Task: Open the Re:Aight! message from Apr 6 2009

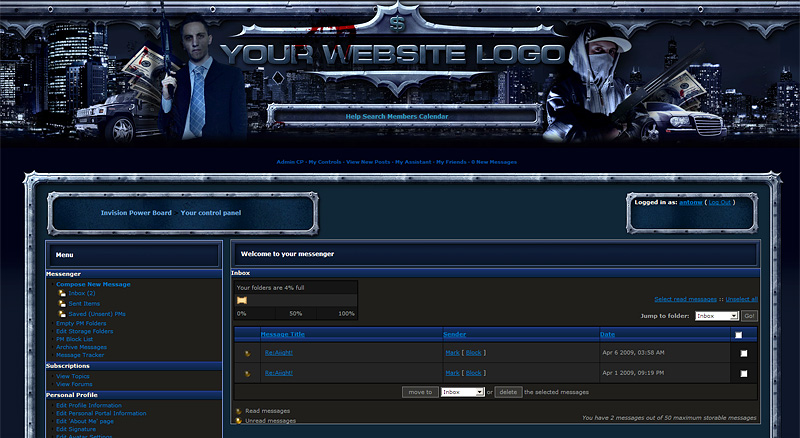Action: [x=279, y=353]
